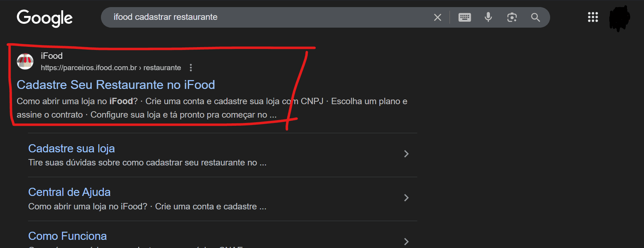This screenshot has height=248, width=644.
Task: Open Google Lens image search
Action: tap(512, 17)
